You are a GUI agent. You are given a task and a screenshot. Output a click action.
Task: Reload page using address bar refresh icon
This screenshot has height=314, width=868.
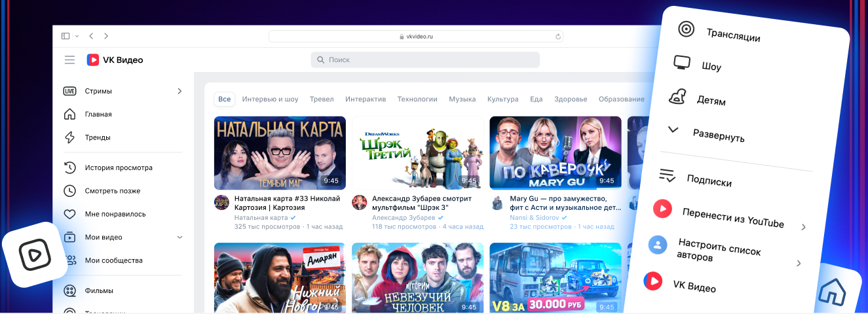[x=558, y=37]
